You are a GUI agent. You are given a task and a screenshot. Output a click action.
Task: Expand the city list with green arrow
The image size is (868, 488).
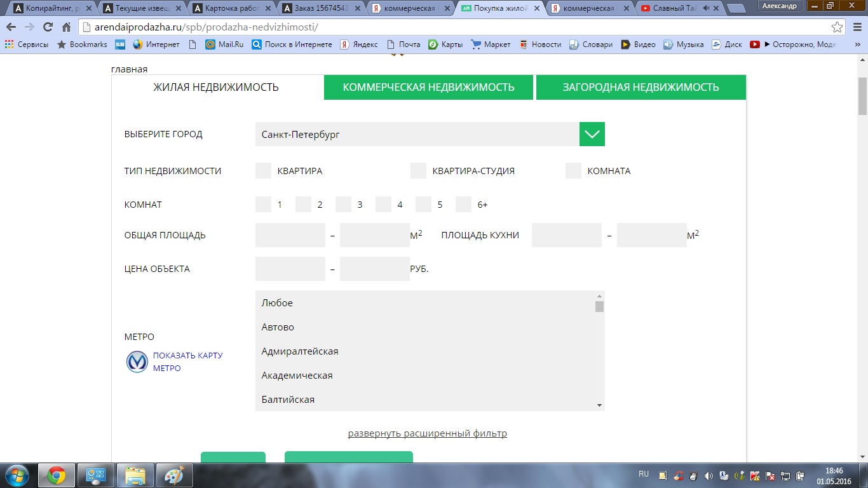click(592, 134)
